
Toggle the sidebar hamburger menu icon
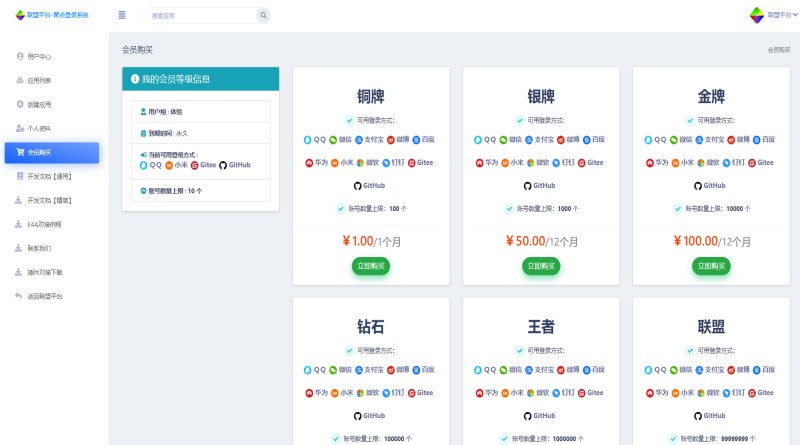(122, 15)
